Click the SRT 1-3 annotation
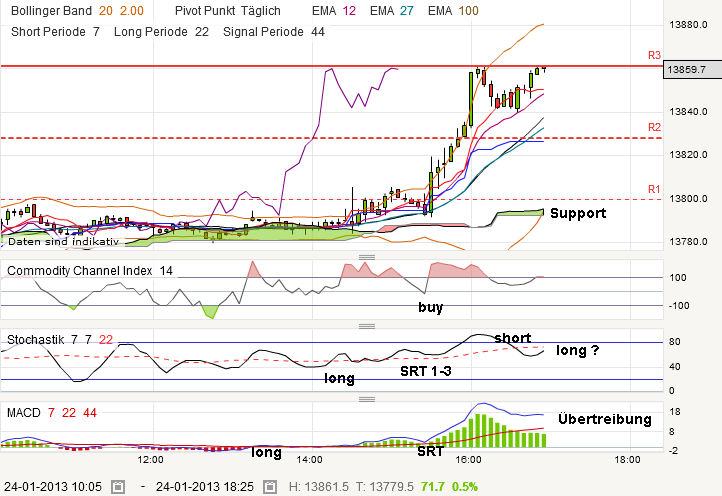 tap(426, 371)
